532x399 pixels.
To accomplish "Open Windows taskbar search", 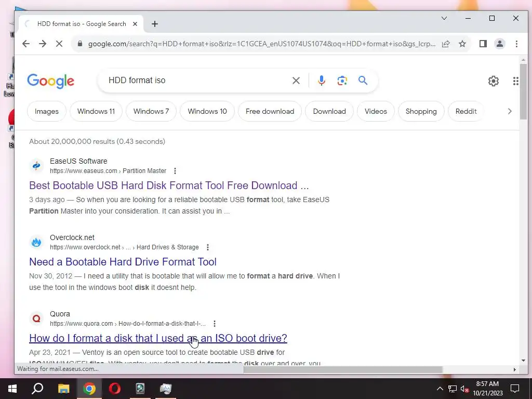I will click(x=37, y=389).
